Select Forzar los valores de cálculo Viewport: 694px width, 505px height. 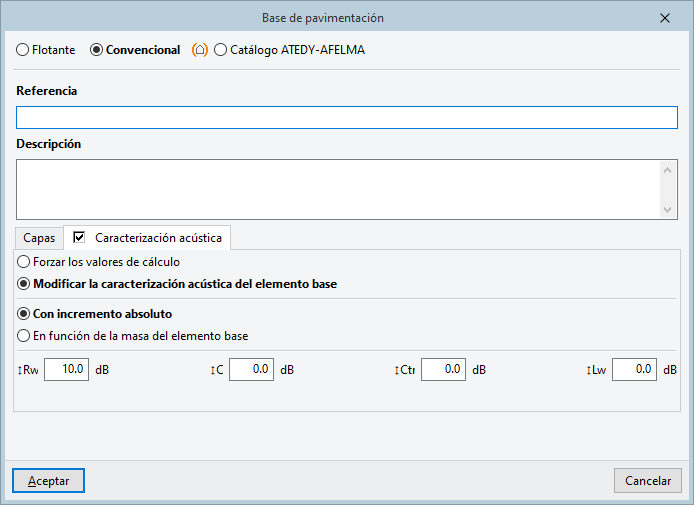coord(24,262)
